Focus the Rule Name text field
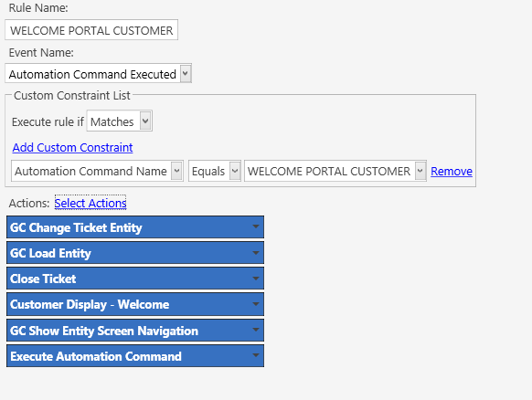Viewport: 532px width, 400px height. [91, 30]
